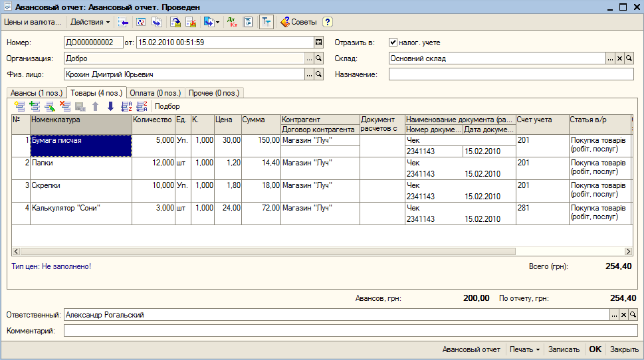The image size is (644, 360).
Task: Click the help question mark icon
Action: 328,22
